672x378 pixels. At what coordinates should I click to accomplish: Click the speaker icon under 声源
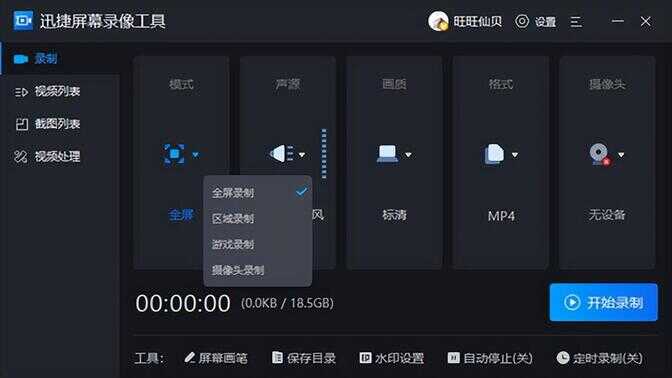coord(281,154)
